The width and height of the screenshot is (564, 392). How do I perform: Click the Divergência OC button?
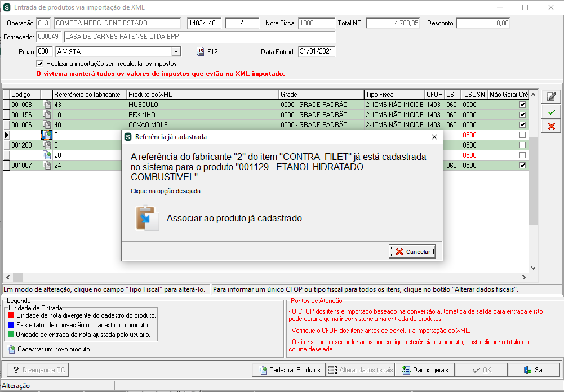38,370
